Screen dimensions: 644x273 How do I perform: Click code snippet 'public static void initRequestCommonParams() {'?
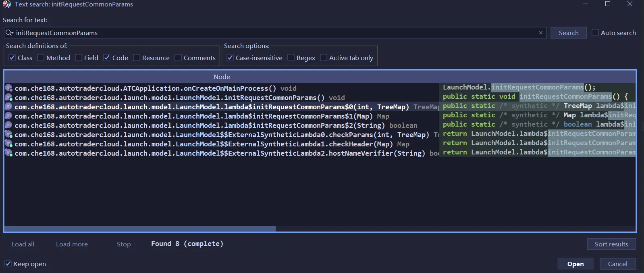(x=535, y=96)
